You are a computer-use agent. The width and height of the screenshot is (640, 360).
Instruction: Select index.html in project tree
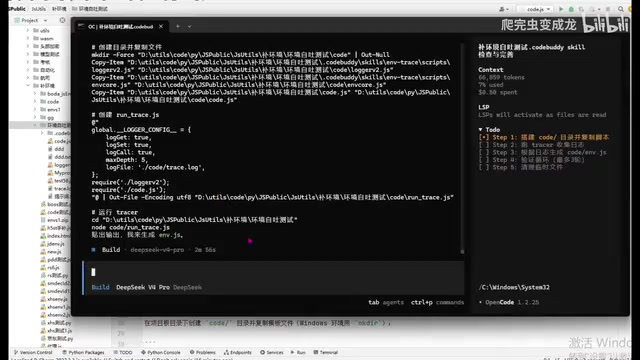pos(56,236)
